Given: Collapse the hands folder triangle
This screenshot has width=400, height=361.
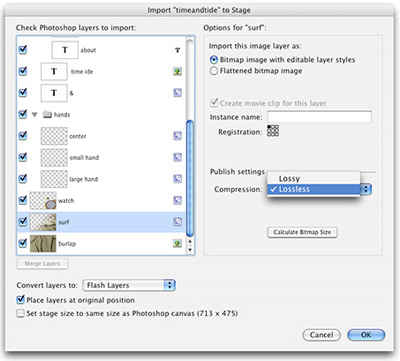Looking at the screenshot, I should (34, 115).
